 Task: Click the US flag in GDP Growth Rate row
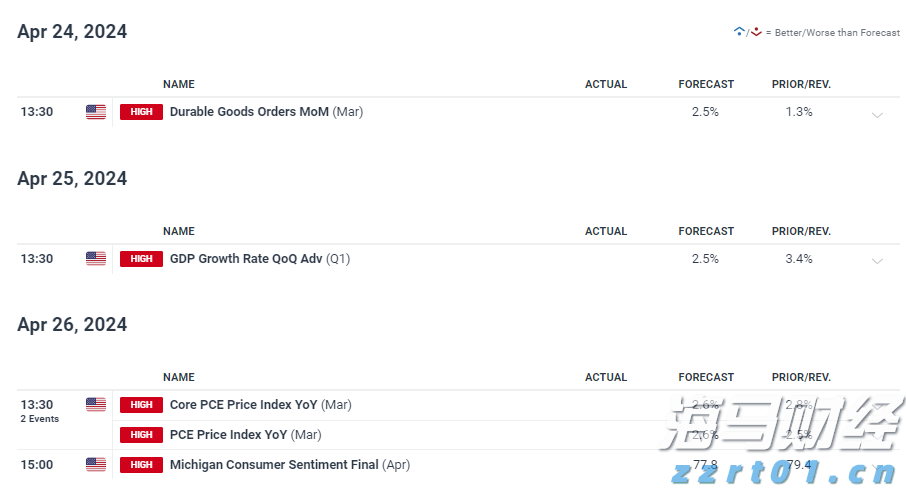[x=96, y=259]
